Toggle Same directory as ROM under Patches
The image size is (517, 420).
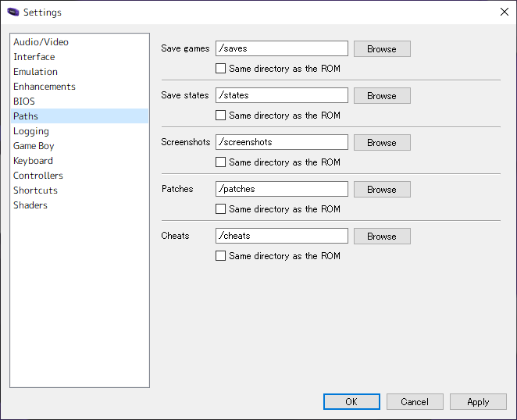[x=220, y=209]
